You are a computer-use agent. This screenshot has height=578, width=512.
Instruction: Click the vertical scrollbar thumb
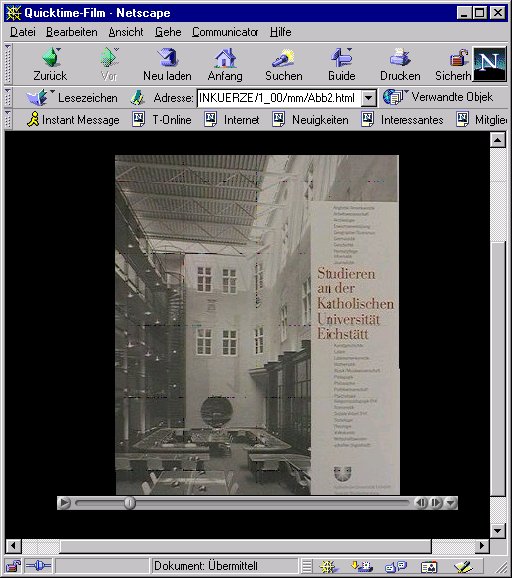coord(498,369)
